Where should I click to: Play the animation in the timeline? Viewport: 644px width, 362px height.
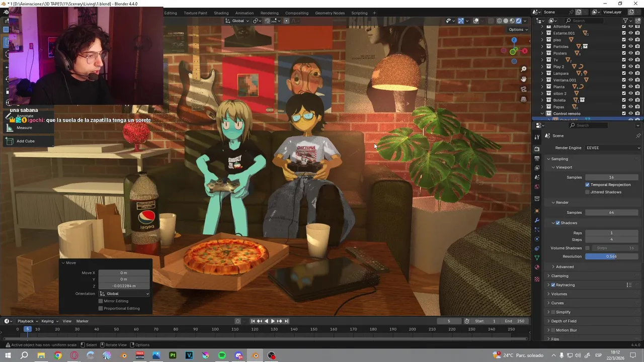click(273, 321)
